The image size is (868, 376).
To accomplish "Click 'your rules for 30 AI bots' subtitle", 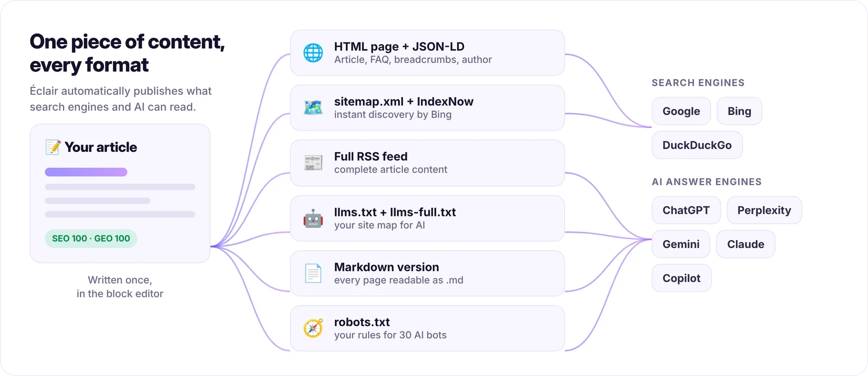I will pyautogui.click(x=390, y=335).
